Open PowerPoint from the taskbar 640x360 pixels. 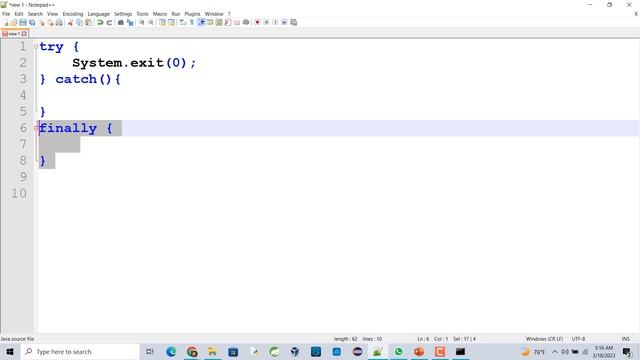point(419,351)
